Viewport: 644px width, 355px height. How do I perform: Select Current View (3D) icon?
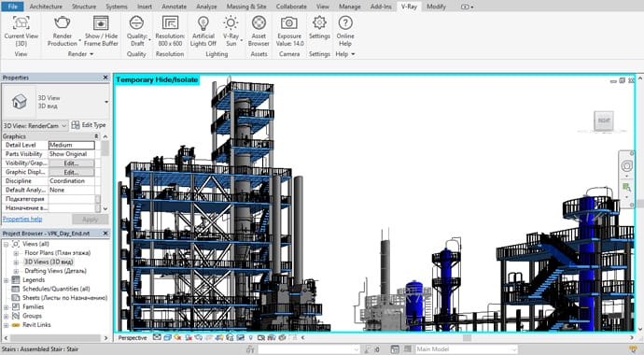(x=21, y=22)
